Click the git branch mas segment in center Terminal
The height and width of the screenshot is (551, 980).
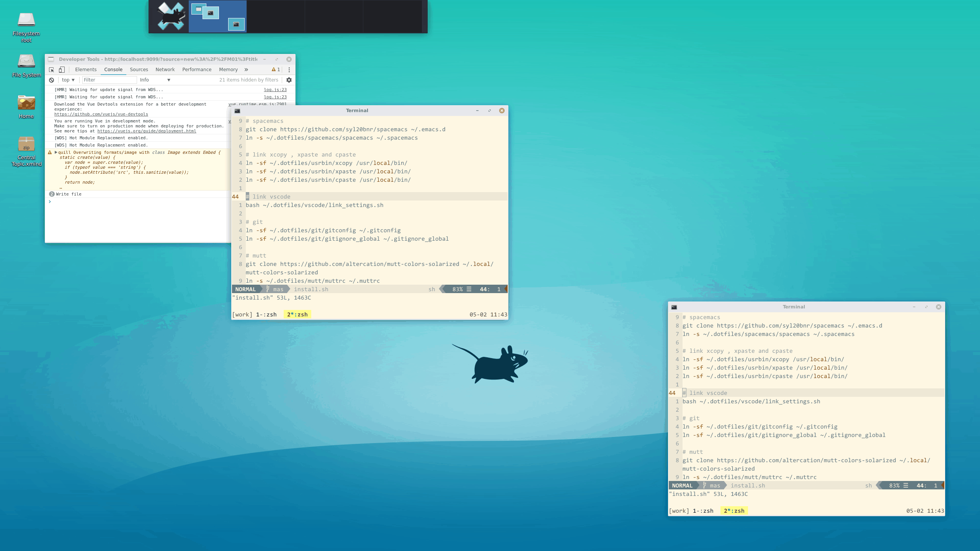click(275, 289)
